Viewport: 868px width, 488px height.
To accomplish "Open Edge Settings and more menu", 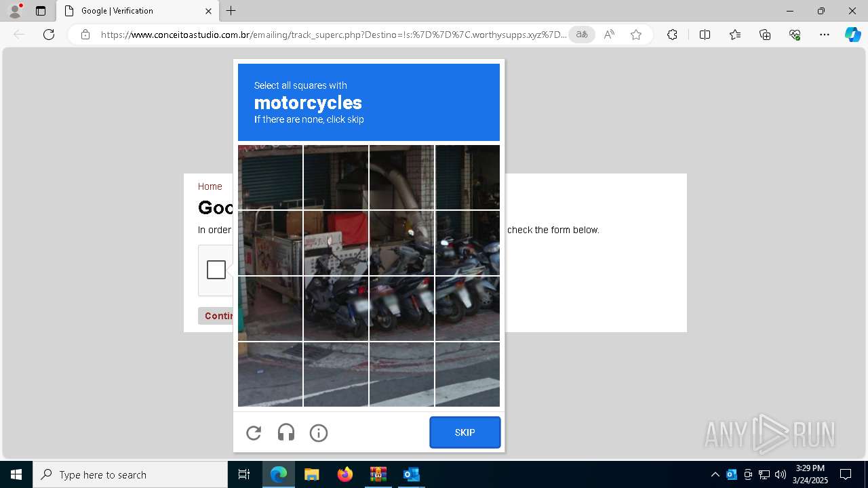I will pos(825,35).
